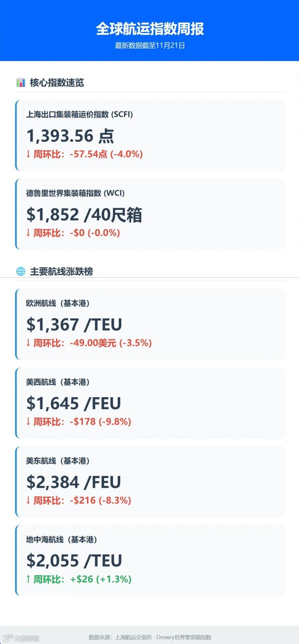Click the red down arrow for 美西航线
Viewport: 299px width, 644px height.
point(28,421)
